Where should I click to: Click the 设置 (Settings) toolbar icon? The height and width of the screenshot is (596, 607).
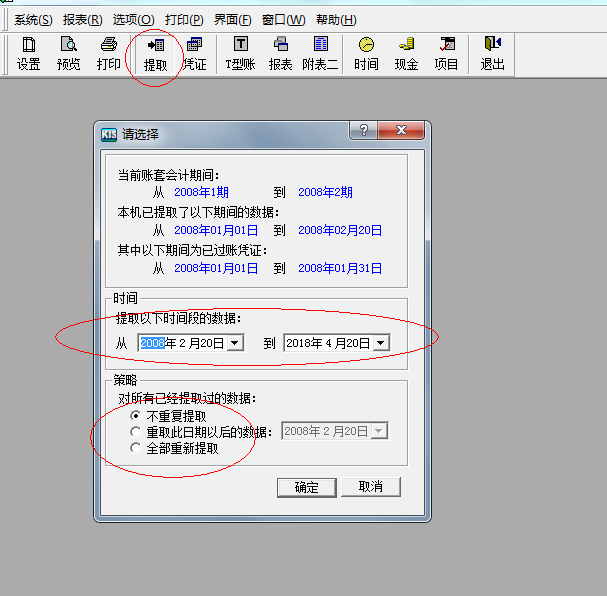coord(28,53)
